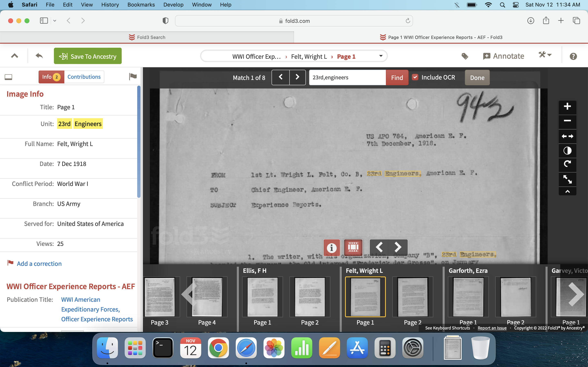Click the fit-to-width arrows icon

tap(567, 136)
